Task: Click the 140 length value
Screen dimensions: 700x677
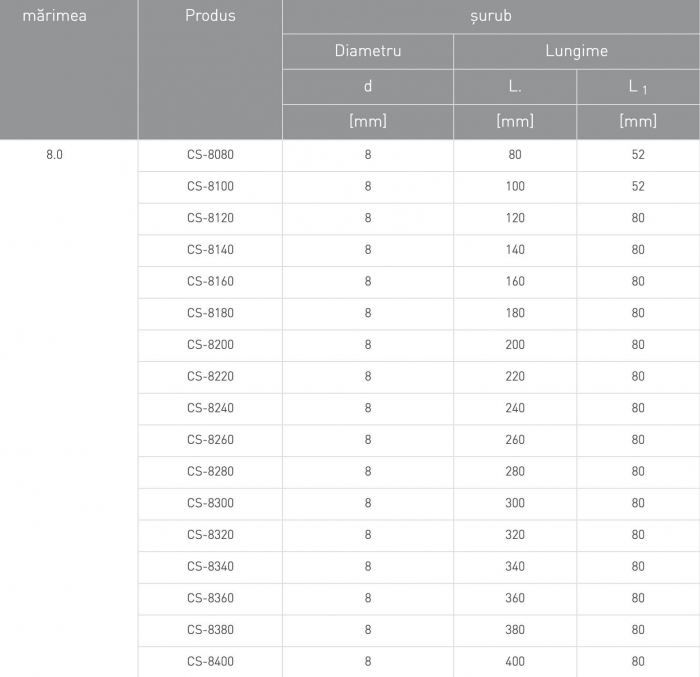Action: click(x=515, y=250)
